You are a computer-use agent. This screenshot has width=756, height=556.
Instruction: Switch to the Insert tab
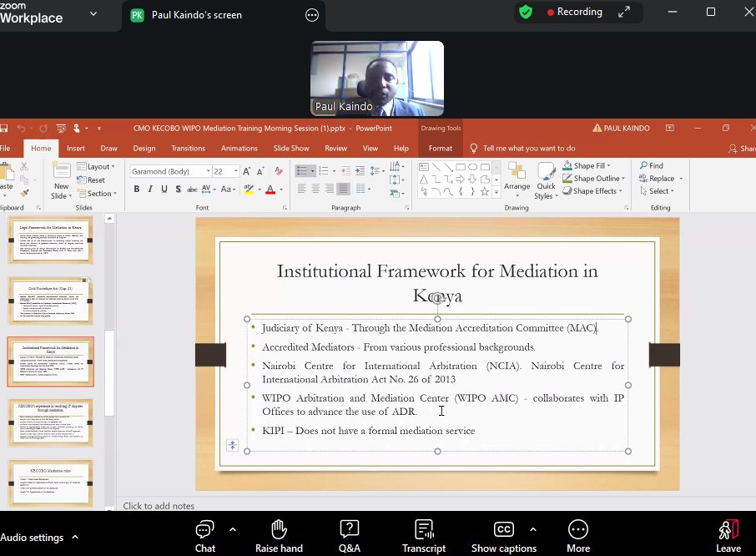tap(76, 149)
